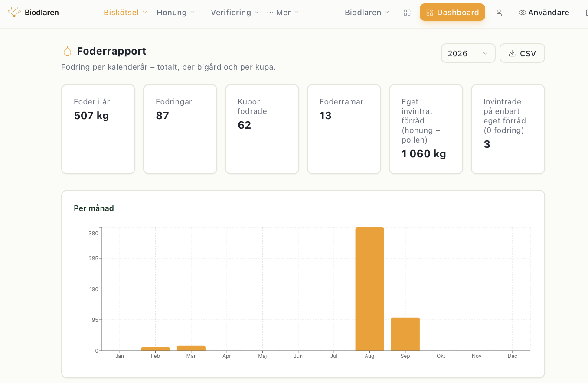588x383 pixels.
Task: Open the Verifiering dropdown menu
Action: [235, 13]
